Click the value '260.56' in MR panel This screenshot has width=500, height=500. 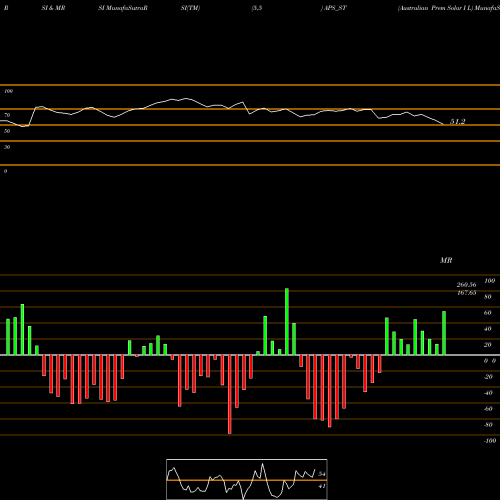[x=466, y=285]
